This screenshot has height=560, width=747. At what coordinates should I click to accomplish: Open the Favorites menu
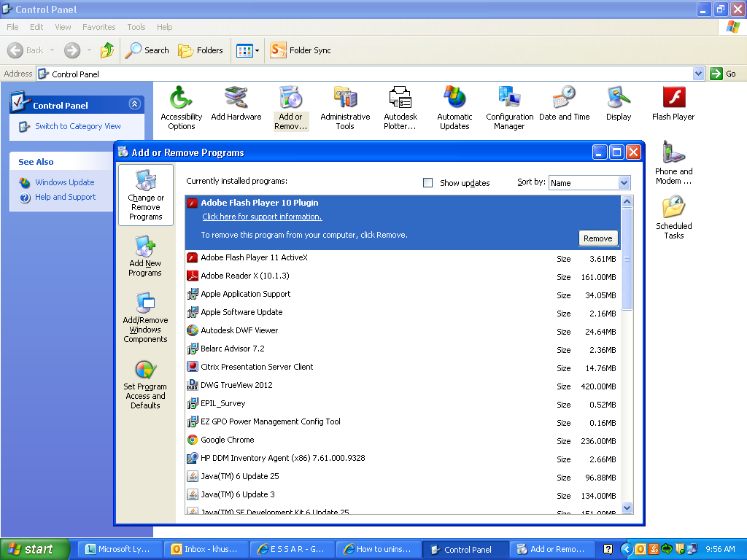pyautogui.click(x=98, y=27)
